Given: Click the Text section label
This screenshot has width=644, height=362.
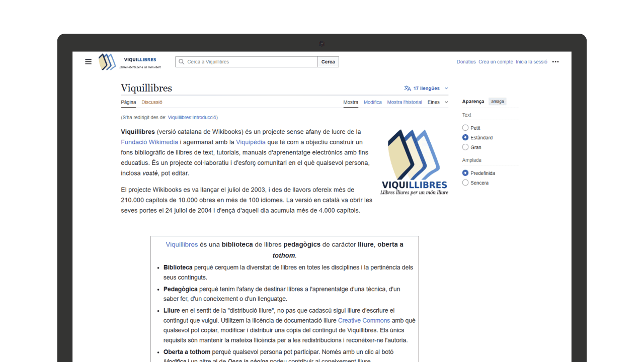Looking at the screenshot, I should [467, 115].
